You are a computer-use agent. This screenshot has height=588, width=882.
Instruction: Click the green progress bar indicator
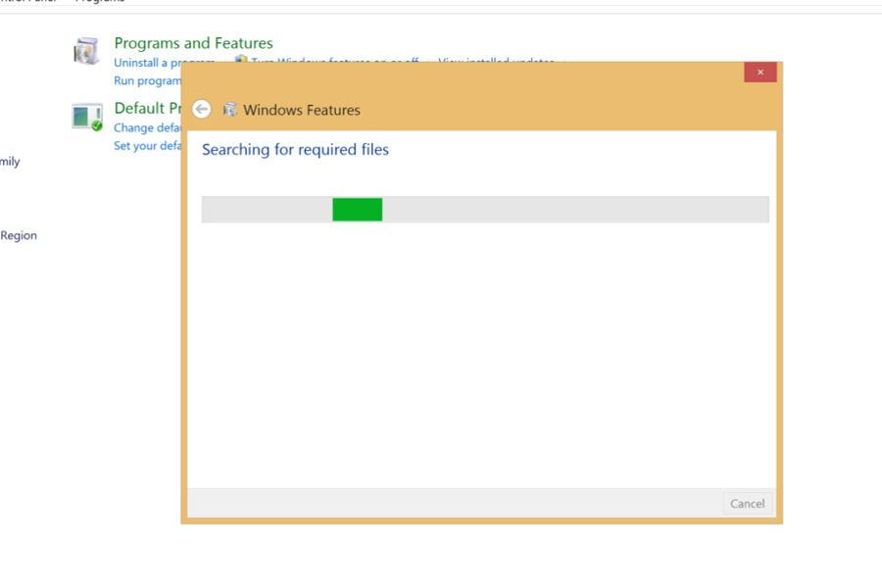coord(357,210)
